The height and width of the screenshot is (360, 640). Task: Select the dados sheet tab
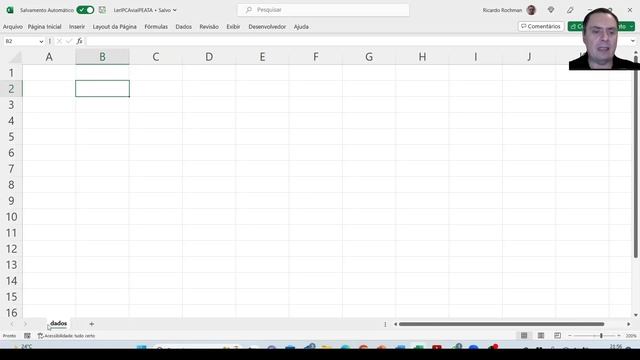click(x=58, y=323)
